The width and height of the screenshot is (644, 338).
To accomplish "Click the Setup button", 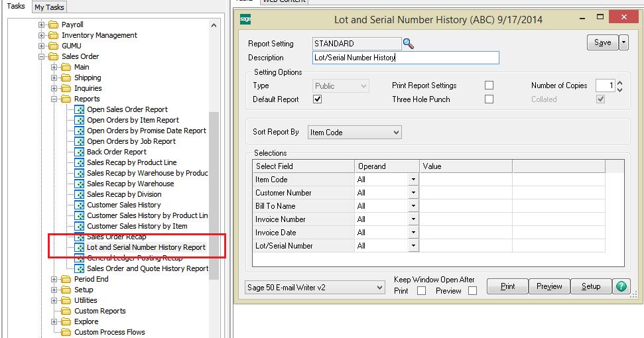I will pyautogui.click(x=591, y=286).
